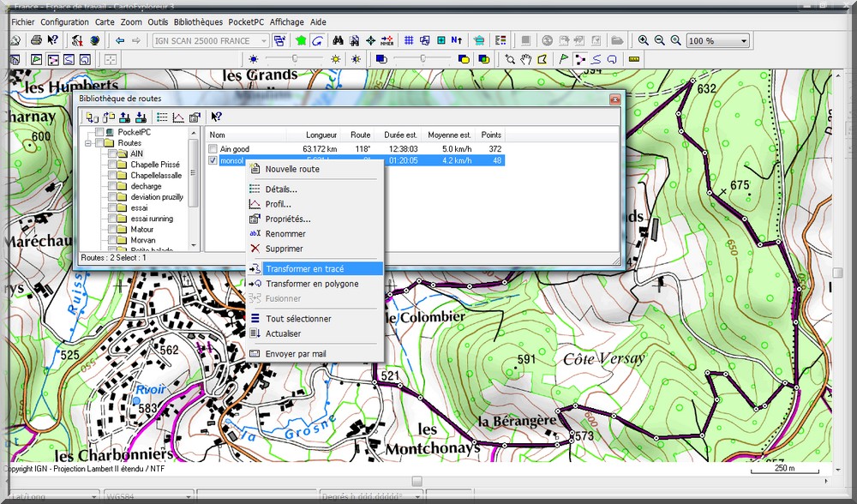Uncheck the 'monsol' route checkbox
857x504 pixels.
pyautogui.click(x=213, y=160)
